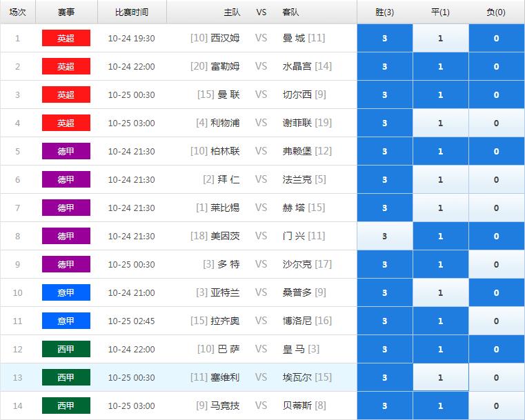Click the match time 10-25 02:45

(x=132, y=321)
